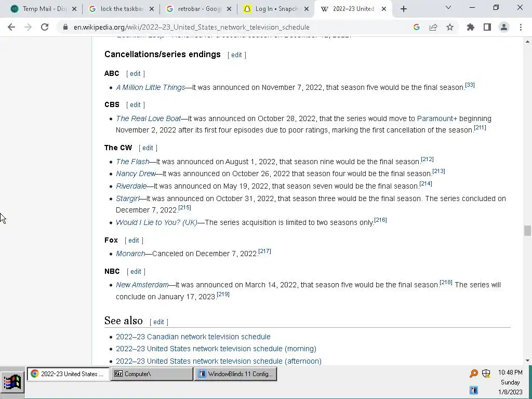
Task: Open Nancy Drew article link
Action: tap(136, 174)
